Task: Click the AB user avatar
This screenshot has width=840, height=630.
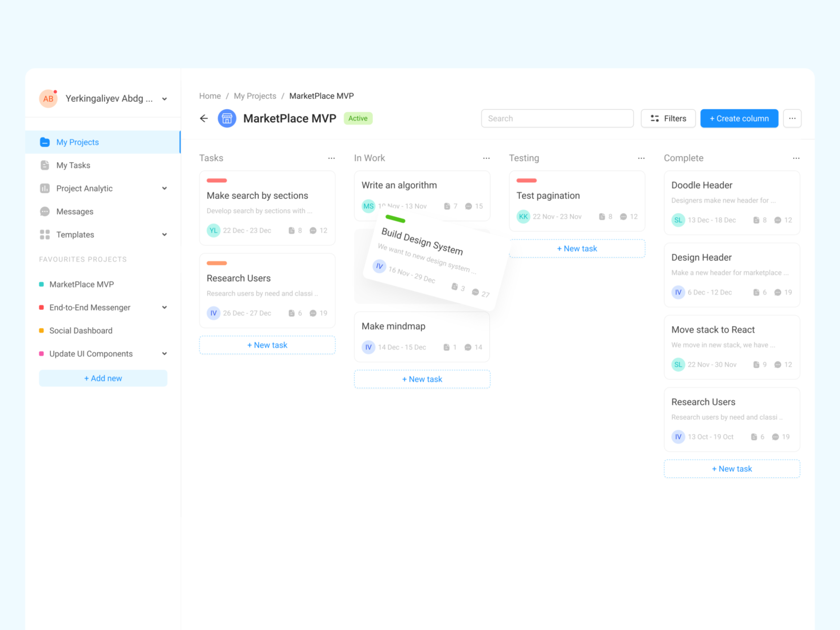Action: pyautogui.click(x=48, y=99)
